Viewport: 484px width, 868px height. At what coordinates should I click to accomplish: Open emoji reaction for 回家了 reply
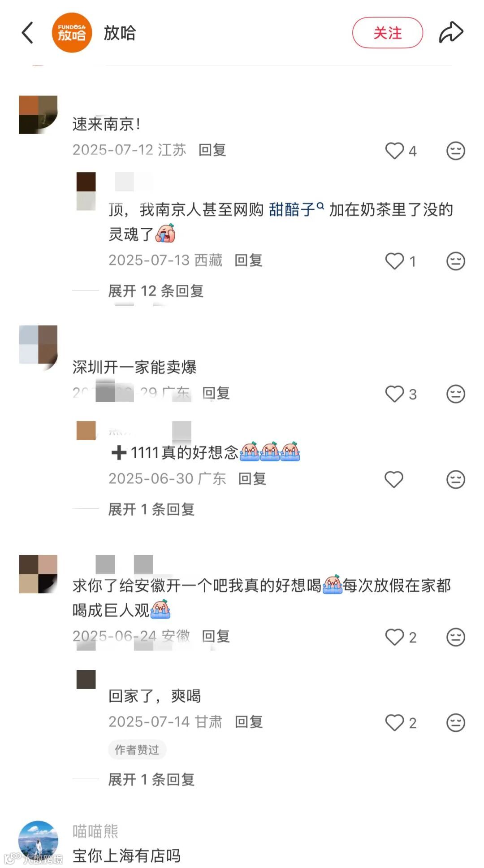click(x=456, y=722)
